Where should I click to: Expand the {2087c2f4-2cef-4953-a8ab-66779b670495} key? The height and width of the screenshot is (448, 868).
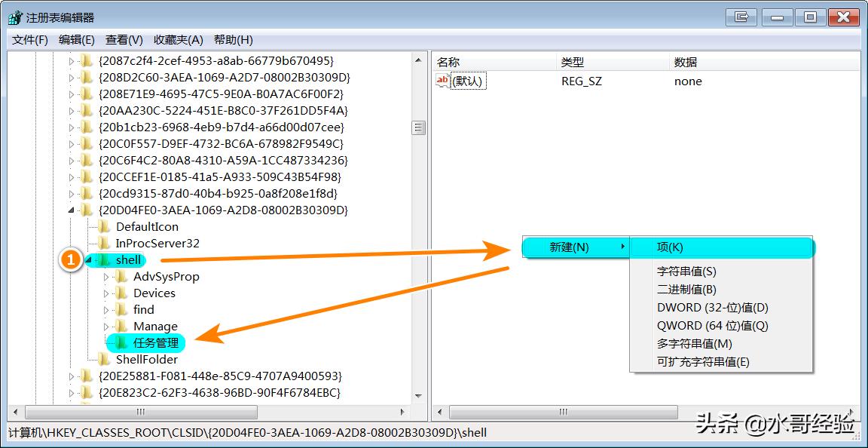pyautogui.click(x=72, y=61)
